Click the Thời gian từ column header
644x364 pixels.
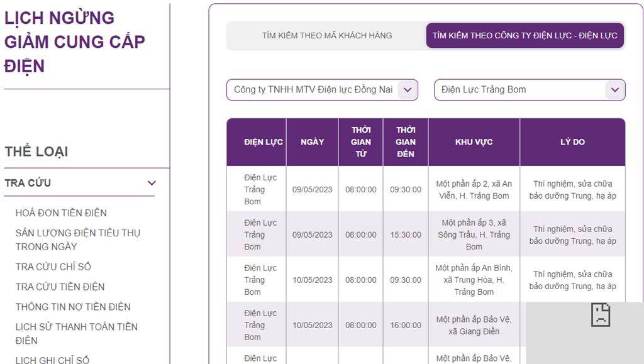tap(360, 142)
